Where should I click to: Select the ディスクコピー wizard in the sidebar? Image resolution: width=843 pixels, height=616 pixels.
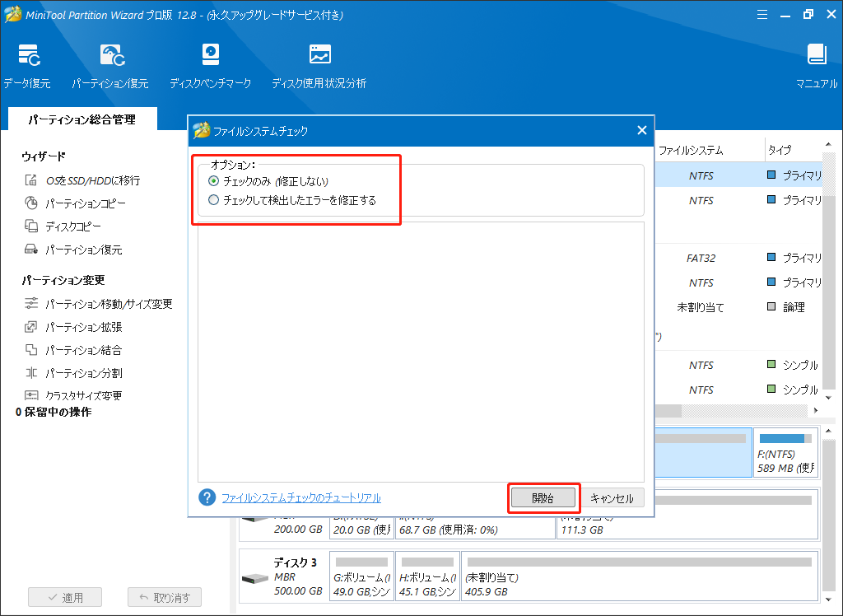tap(73, 226)
